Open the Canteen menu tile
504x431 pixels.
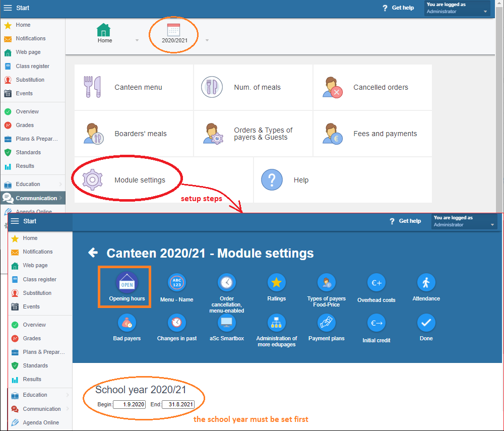[x=134, y=87]
